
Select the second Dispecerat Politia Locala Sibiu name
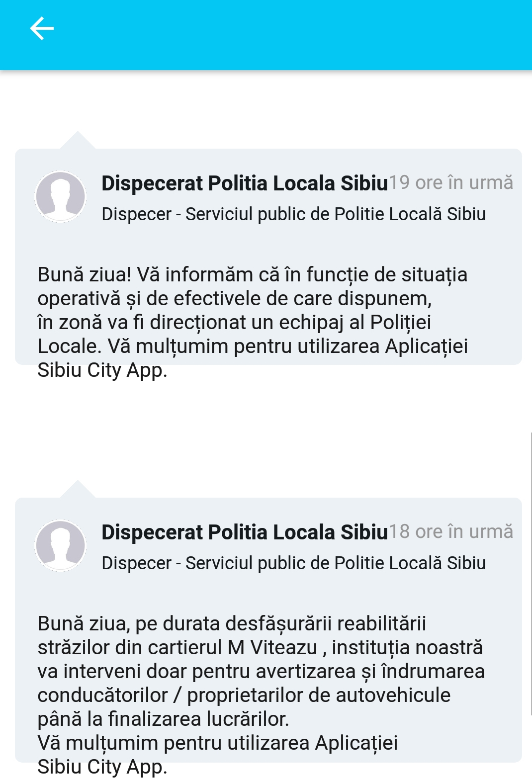(245, 532)
